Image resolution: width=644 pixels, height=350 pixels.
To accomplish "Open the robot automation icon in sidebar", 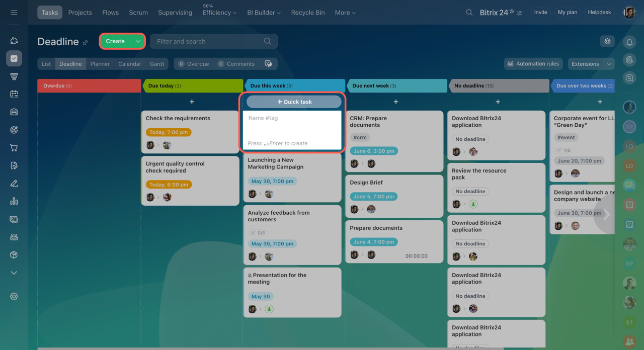I will coord(14,237).
